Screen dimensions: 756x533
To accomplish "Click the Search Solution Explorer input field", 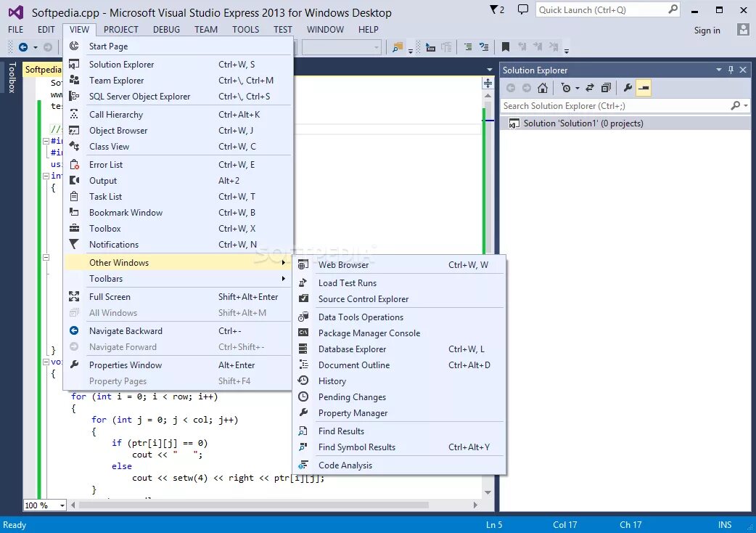I will pos(615,105).
